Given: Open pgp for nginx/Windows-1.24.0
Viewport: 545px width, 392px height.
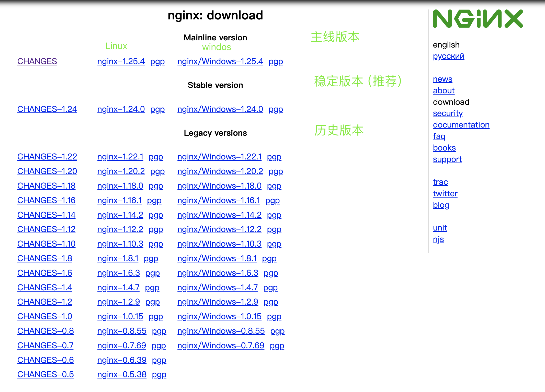Looking at the screenshot, I should (276, 109).
